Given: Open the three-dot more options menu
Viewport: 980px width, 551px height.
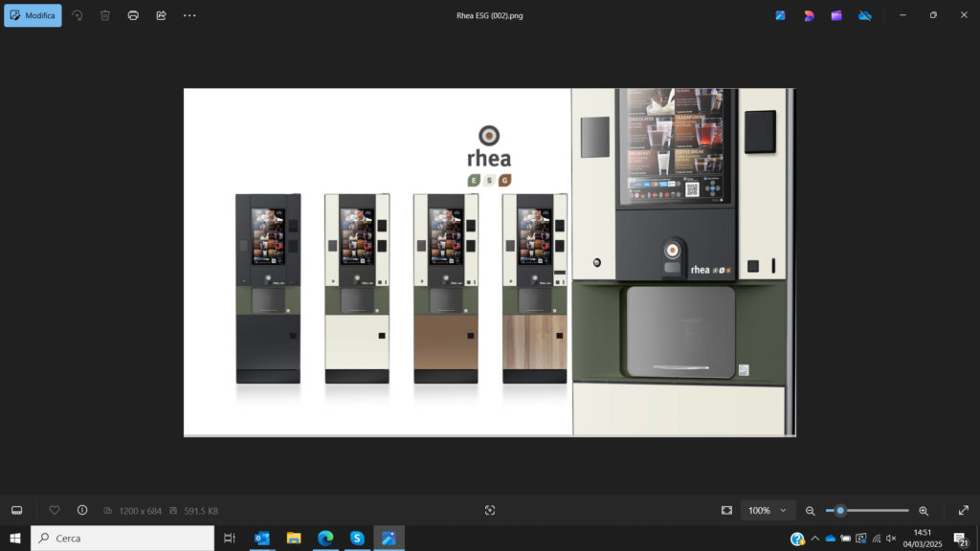Looking at the screenshot, I should click(189, 15).
